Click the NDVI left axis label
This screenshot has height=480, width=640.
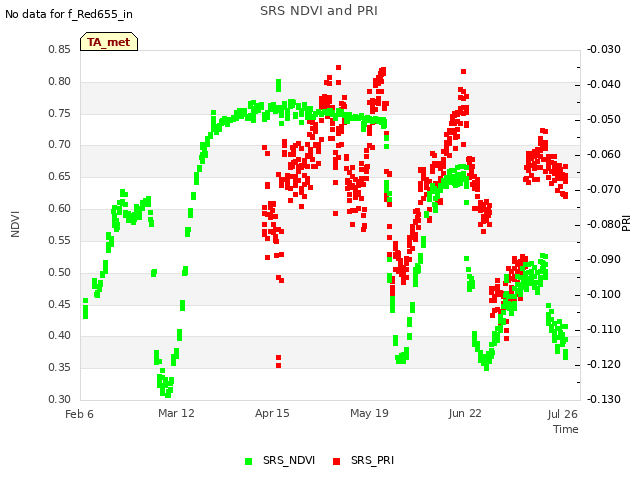click(15, 224)
